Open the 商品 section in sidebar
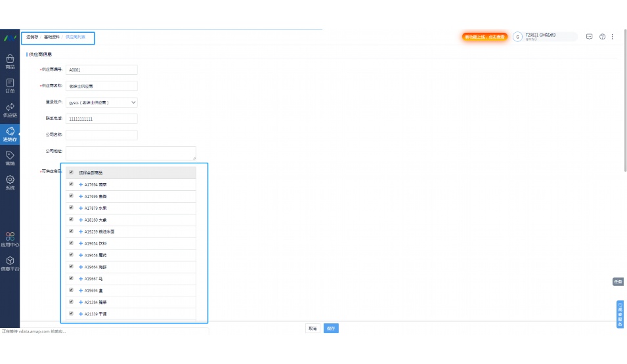This screenshot has width=627, height=364. coord(10,61)
